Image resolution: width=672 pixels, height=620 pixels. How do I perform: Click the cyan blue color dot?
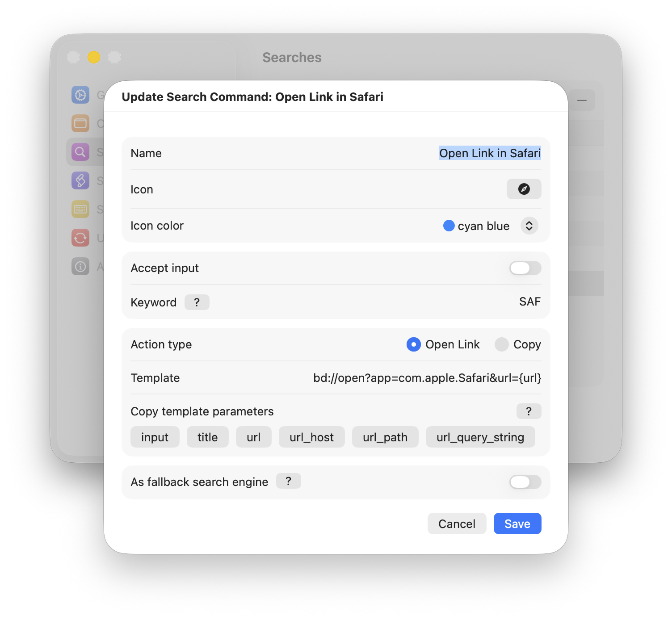pos(449,226)
